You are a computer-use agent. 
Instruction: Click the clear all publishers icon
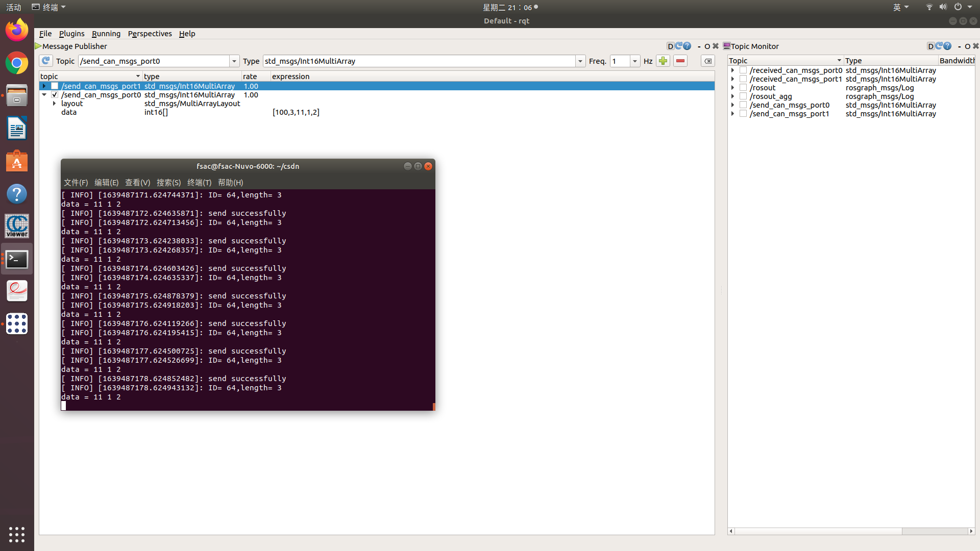708,61
